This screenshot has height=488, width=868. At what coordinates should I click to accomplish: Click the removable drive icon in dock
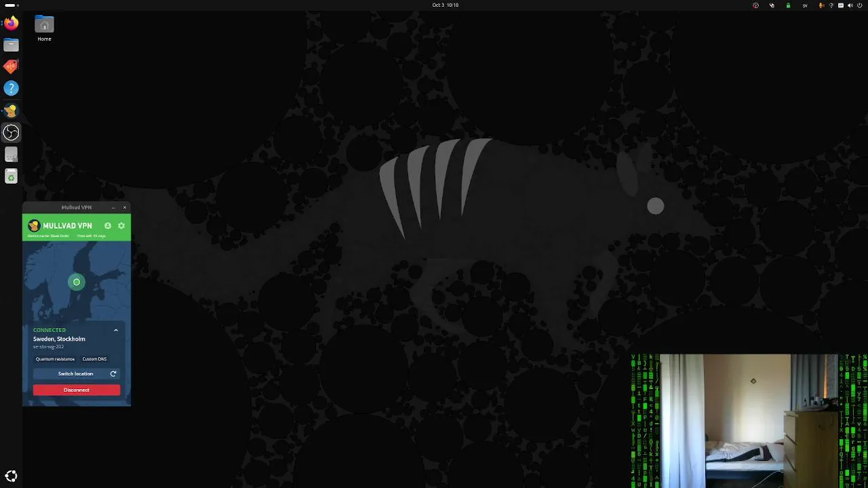(11, 155)
